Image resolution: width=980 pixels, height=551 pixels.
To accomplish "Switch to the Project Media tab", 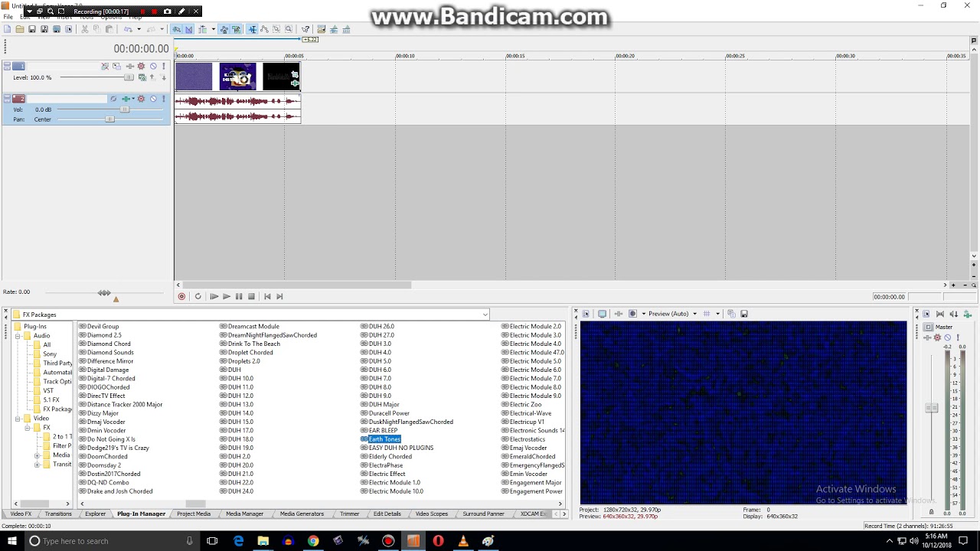I will pyautogui.click(x=193, y=514).
